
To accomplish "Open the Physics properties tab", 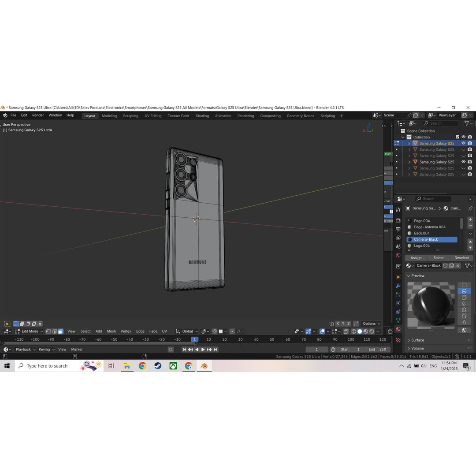I will [x=398, y=303].
